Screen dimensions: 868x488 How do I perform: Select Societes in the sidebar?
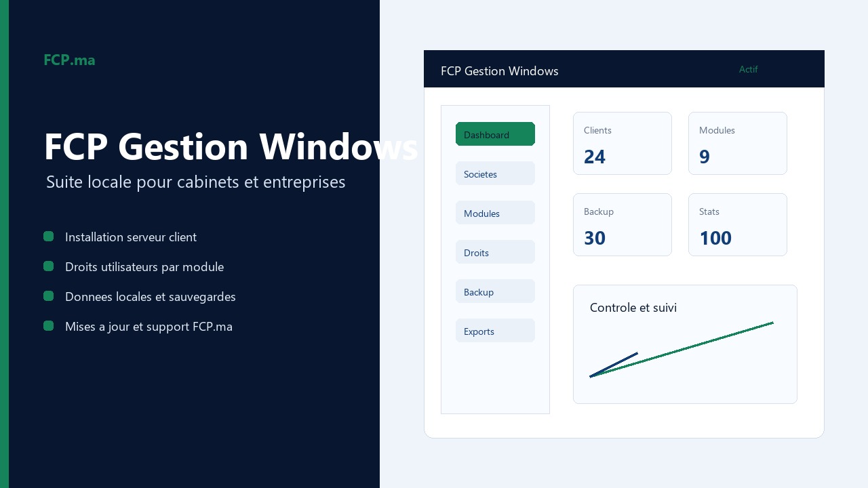(x=495, y=174)
